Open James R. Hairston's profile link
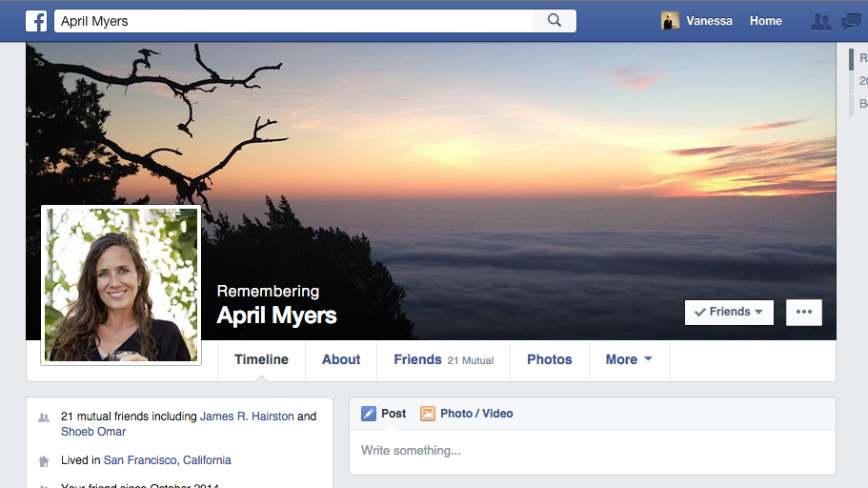 247,417
